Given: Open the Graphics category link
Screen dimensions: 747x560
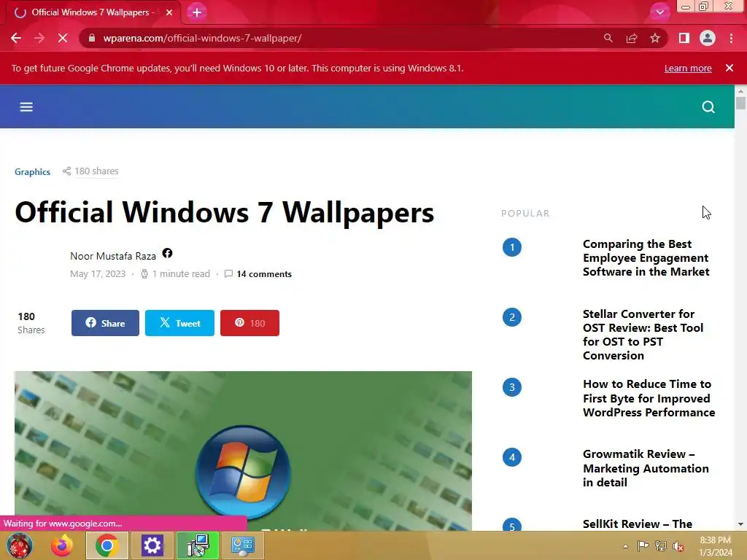Looking at the screenshot, I should tap(32, 172).
